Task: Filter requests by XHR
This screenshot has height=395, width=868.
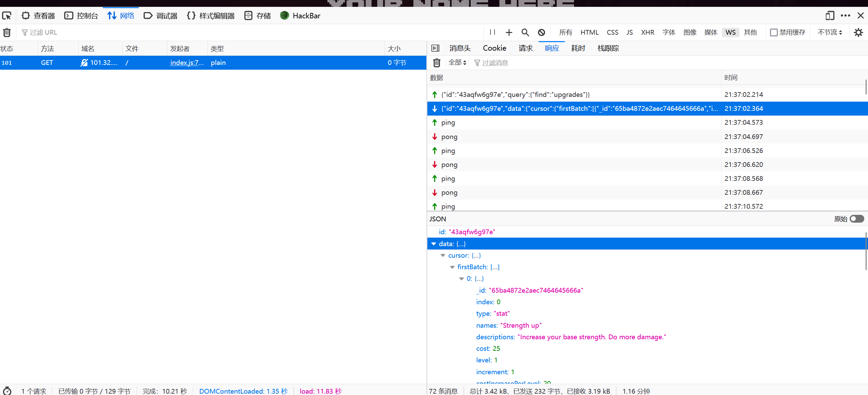Action: pyautogui.click(x=648, y=32)
